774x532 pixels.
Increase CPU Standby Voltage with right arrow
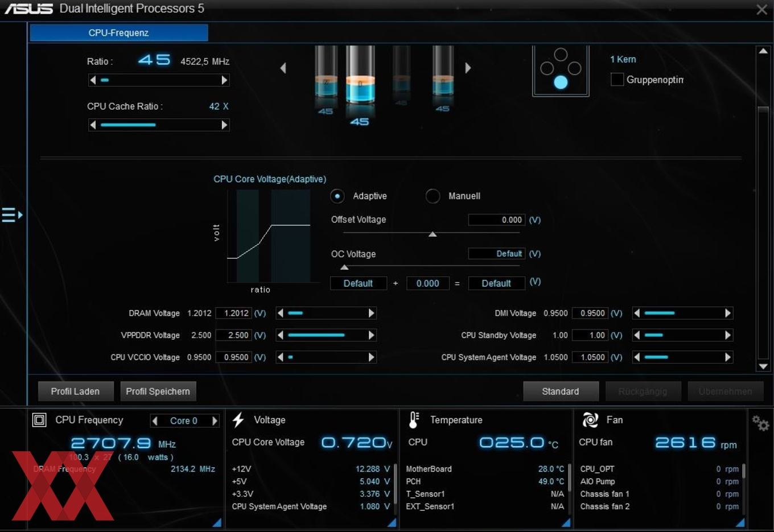[x=728, y=335]
